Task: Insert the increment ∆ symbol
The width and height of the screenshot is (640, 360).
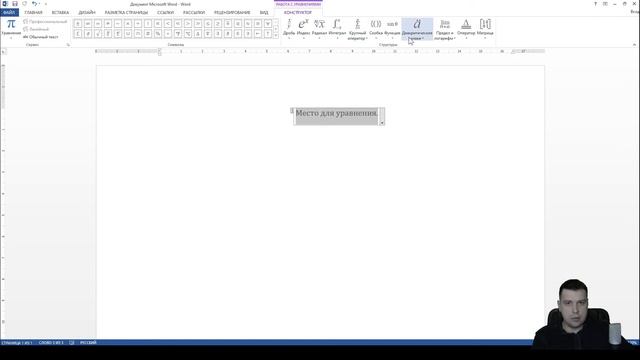Action: 198,33
